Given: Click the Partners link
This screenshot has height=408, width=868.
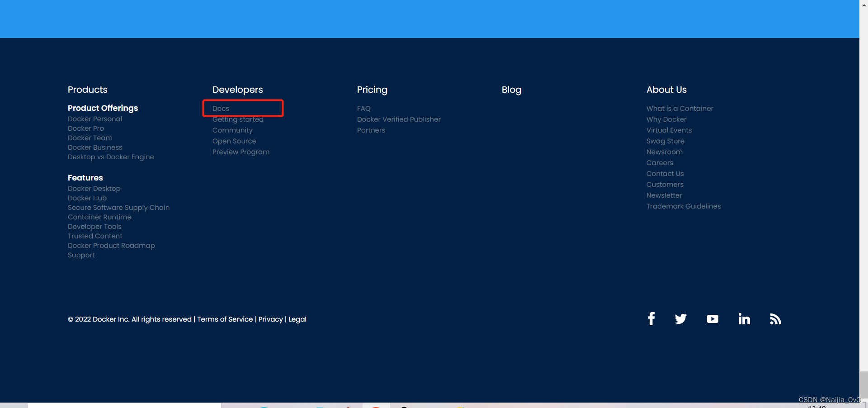Looking at the screenshot, I should (x=371, y=130).
